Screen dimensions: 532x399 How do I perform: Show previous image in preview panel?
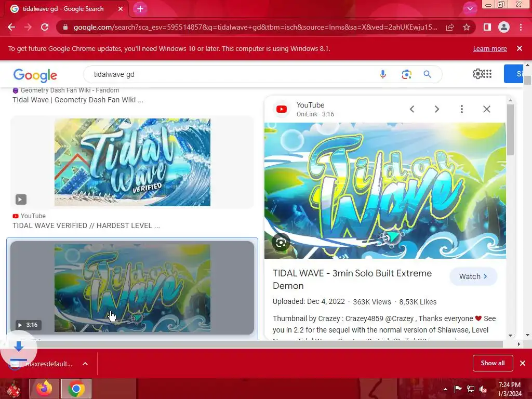[x=412, y=109]
